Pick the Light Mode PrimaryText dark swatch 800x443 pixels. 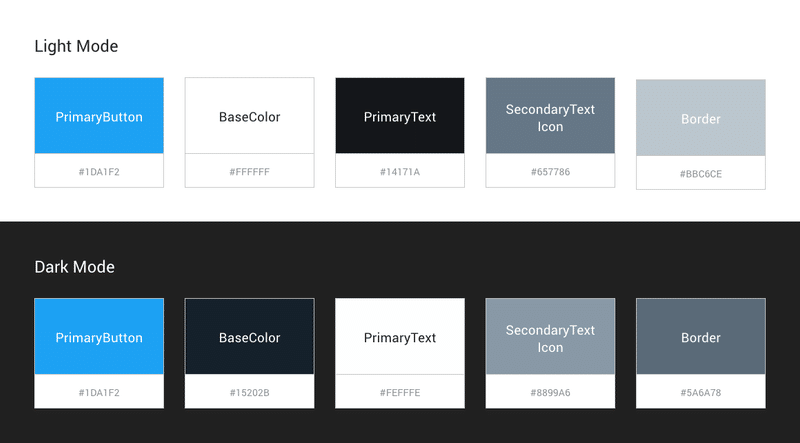pyautogui.click(x=400, y=115)
